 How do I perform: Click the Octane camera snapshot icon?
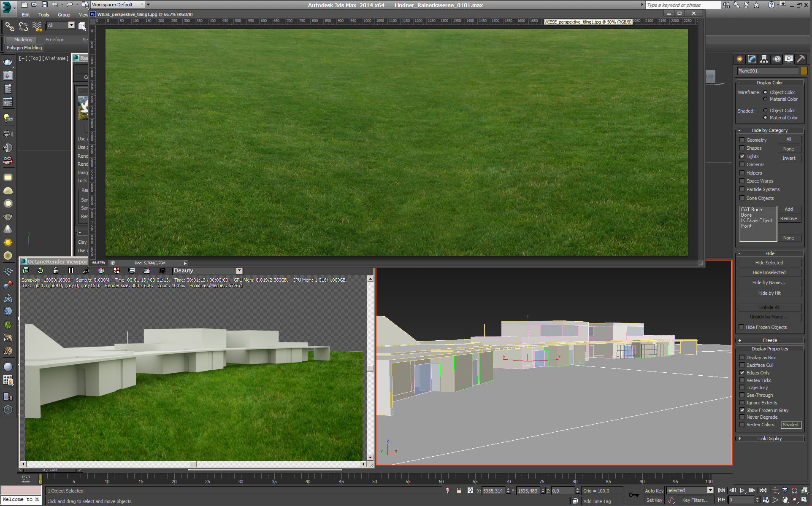coord(162,271)
